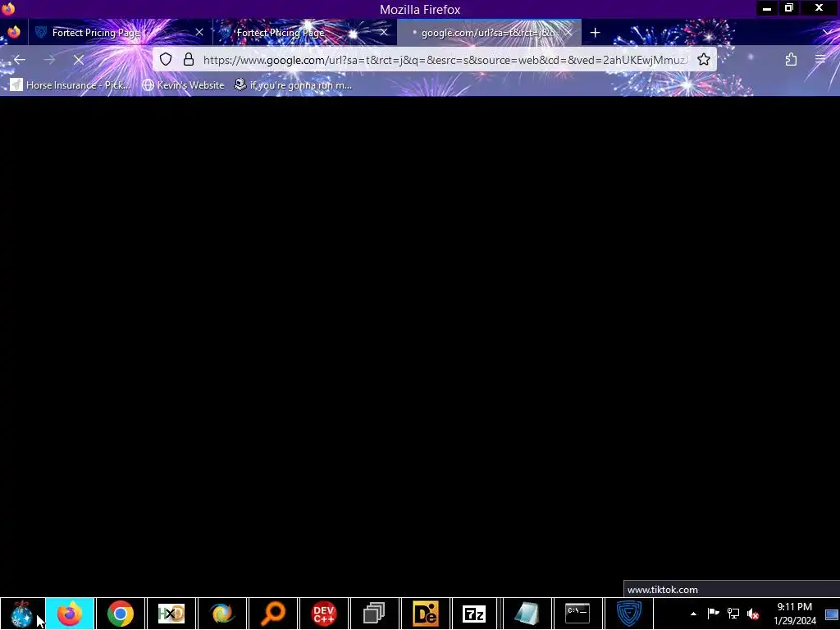The height and width of the screenshot is (630, 840).
Task: Open "If you're gonna run m..." bookmark
Action: (294, 84)
